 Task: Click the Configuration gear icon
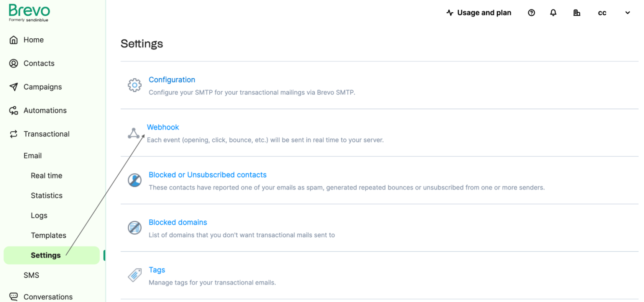pos(135,85)
